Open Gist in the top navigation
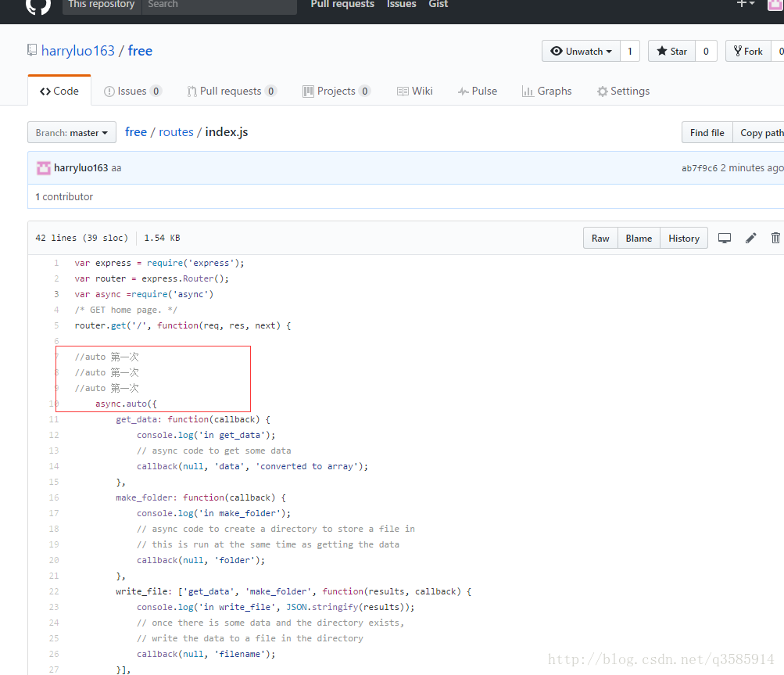The width and height of the screenshot is (784, 675). 438,4
